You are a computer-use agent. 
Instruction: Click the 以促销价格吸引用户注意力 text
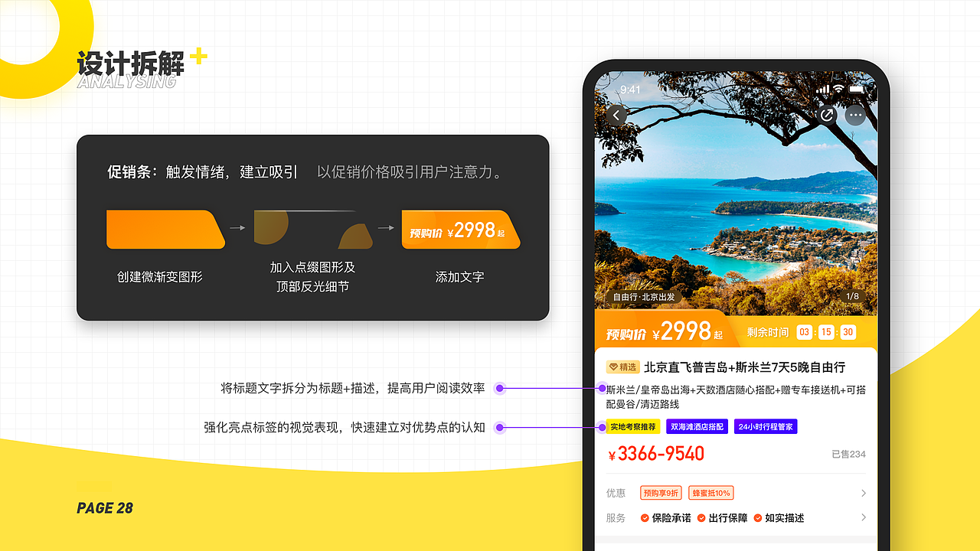[x=410, y=172]
